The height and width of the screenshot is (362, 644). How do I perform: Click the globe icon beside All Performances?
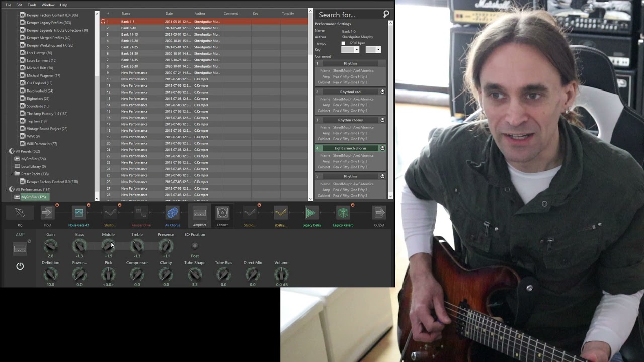pos(12,190)
